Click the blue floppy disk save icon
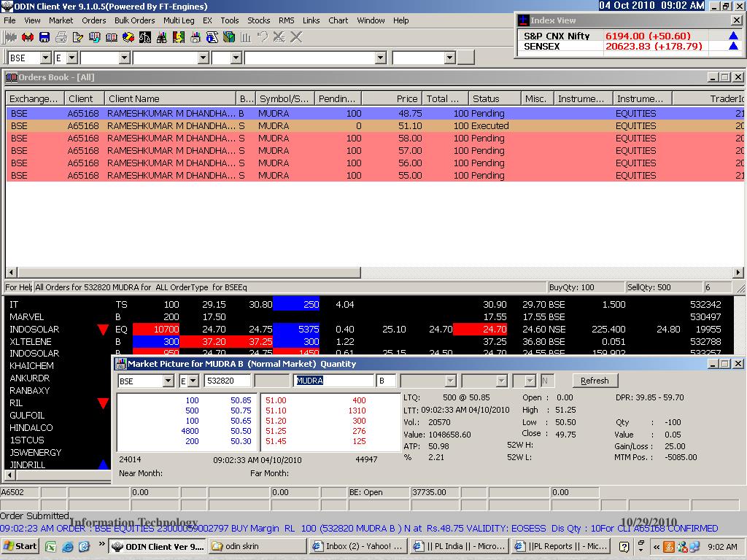Screen dimensions: 747x560 pos(44,37)
